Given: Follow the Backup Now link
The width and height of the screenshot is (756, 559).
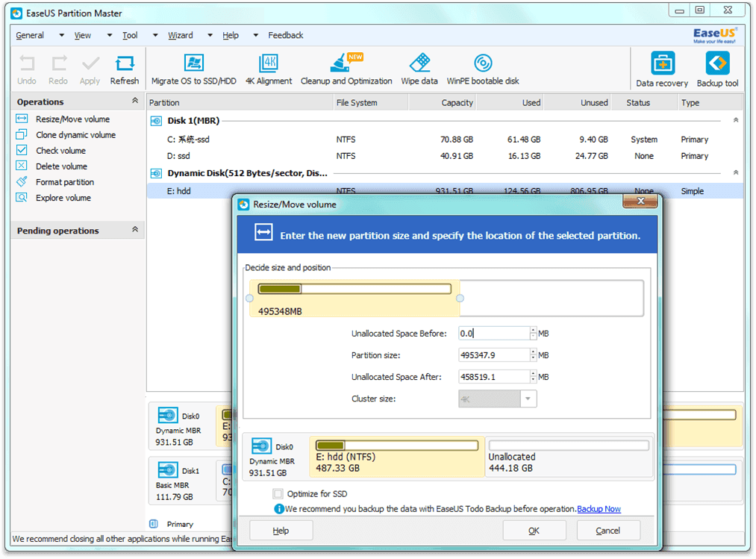Looking at the screenshot, I should (x=599, y=509).
